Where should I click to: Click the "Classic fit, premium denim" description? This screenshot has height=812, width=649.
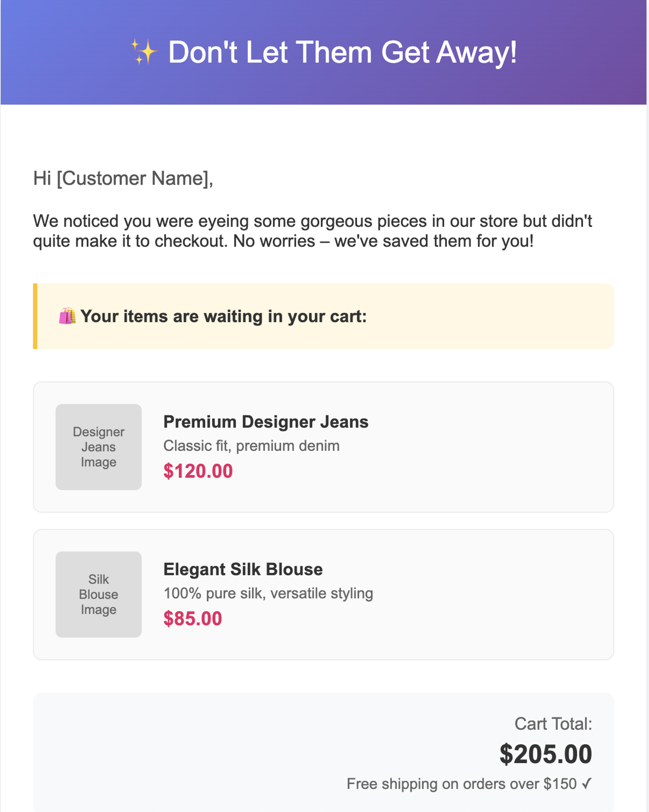coord(251,446)
